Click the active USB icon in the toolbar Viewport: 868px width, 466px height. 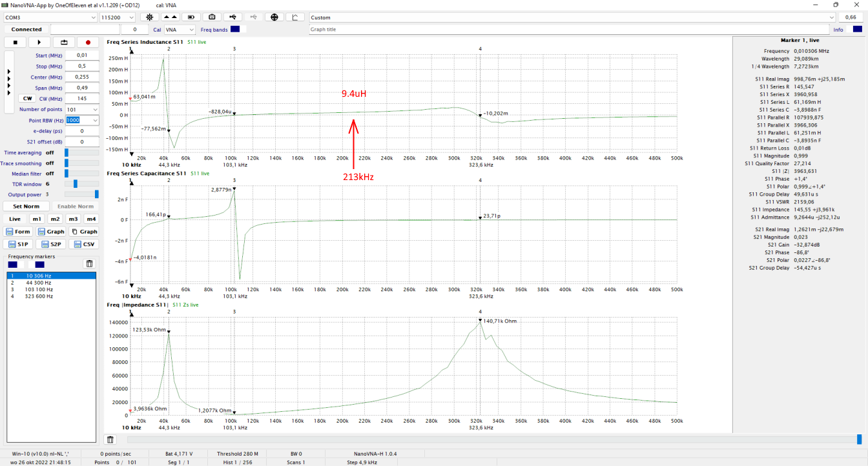[232, 17]
